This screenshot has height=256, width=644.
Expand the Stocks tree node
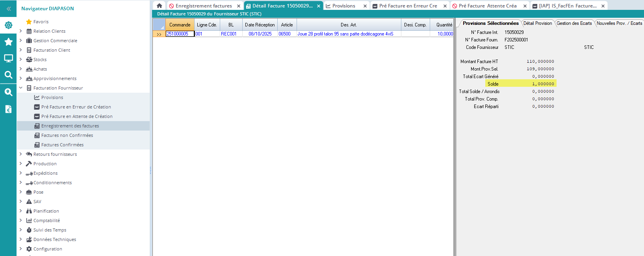[x=21, y=60]
